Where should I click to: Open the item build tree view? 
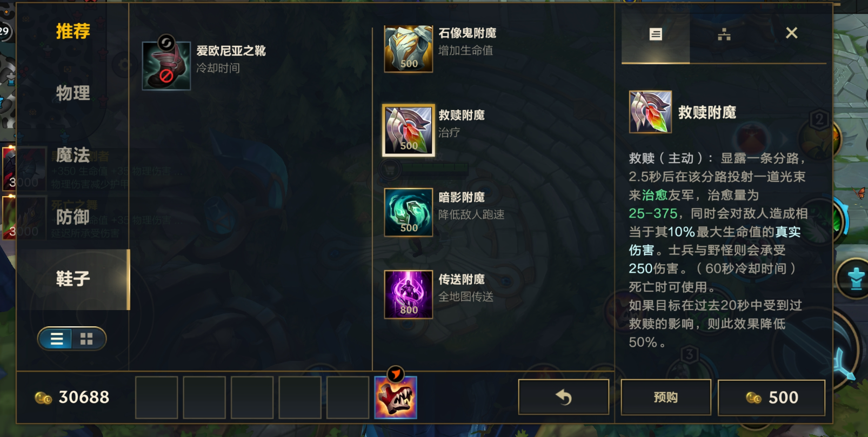pyautogui.click(x=724, y=35)
